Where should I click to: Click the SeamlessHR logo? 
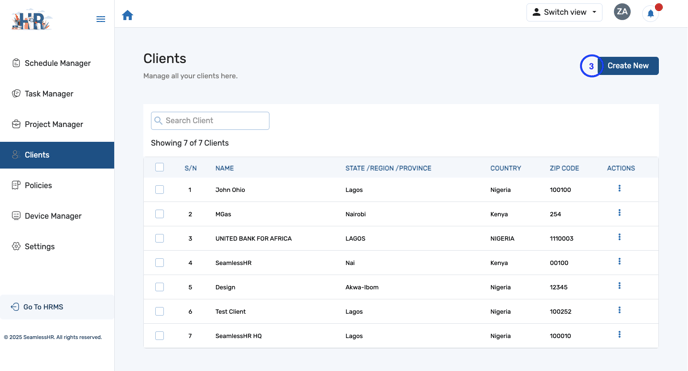[31, 20]
